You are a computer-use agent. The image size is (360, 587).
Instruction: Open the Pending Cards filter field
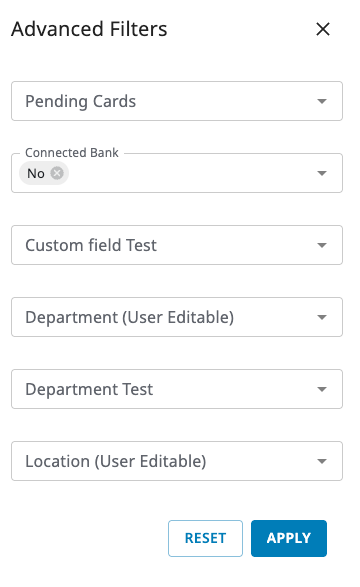click(177, 101)
